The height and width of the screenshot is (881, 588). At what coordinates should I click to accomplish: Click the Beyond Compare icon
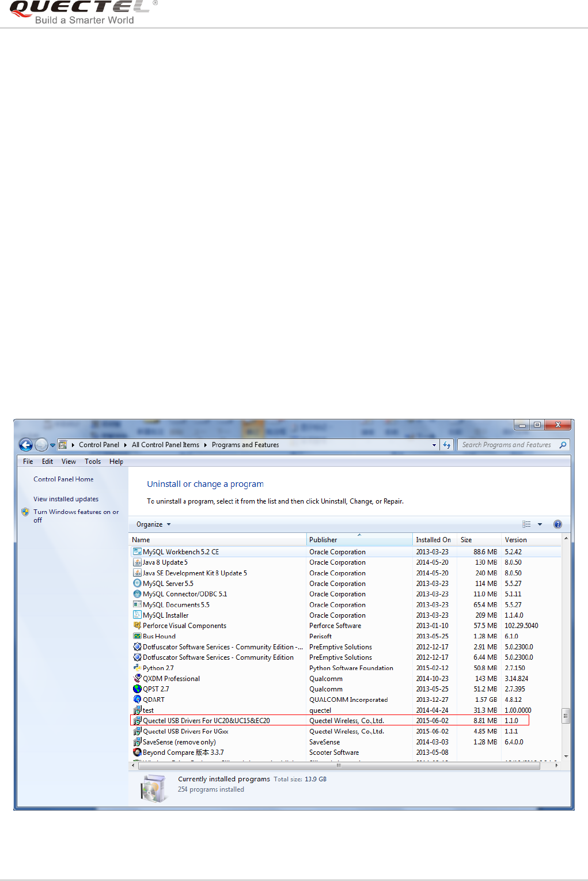pyautogui.click(x=137, y=753)
